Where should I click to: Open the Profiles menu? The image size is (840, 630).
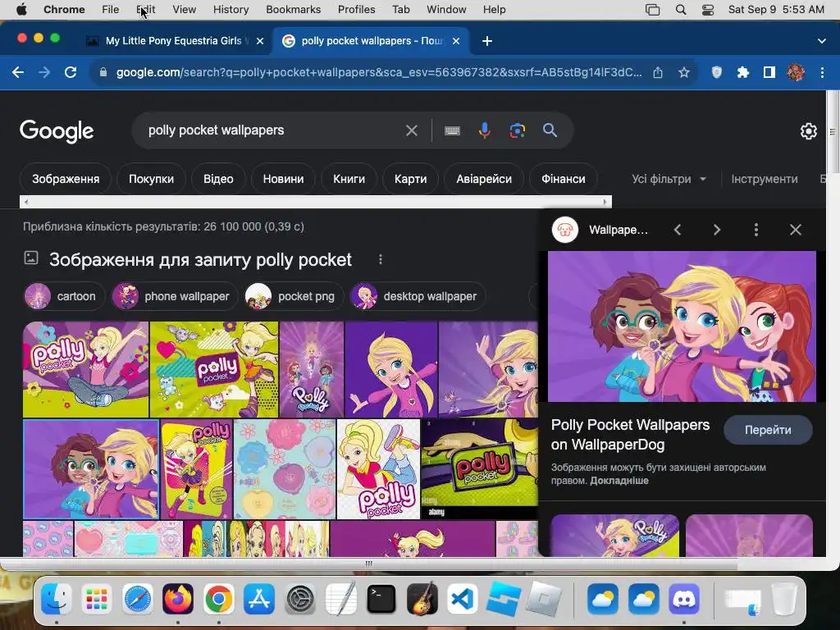click(356, 10)
